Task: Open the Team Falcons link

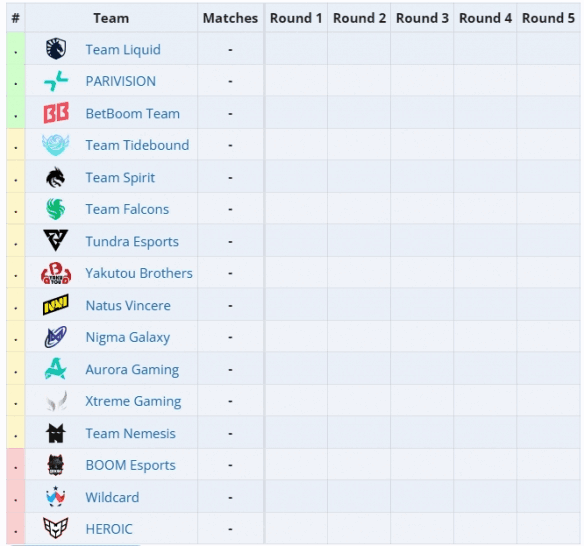Action: coord(127,209)
